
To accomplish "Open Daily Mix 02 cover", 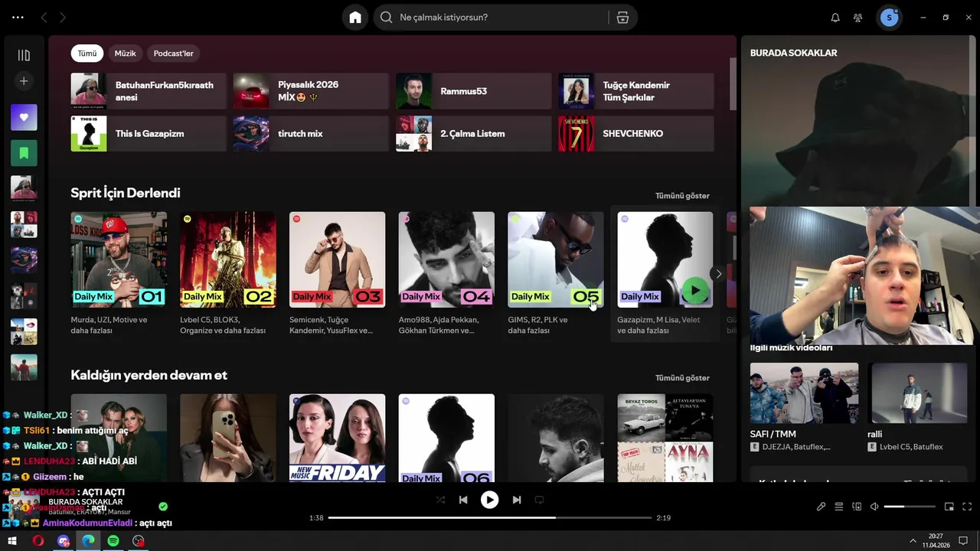I will [x=228, y=259].
